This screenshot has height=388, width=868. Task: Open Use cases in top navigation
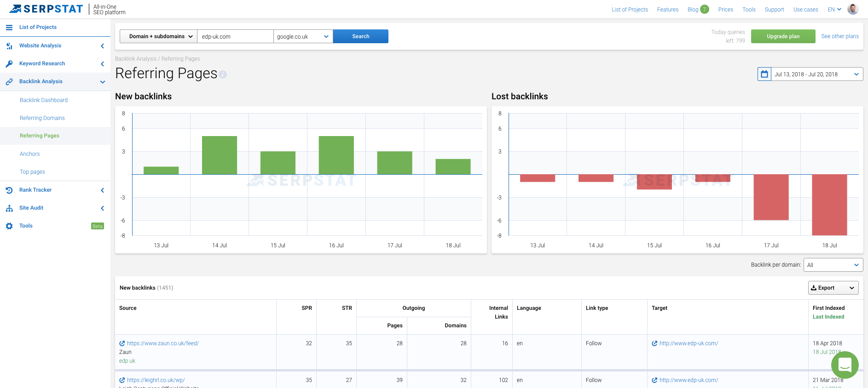(x=806, y=9)
